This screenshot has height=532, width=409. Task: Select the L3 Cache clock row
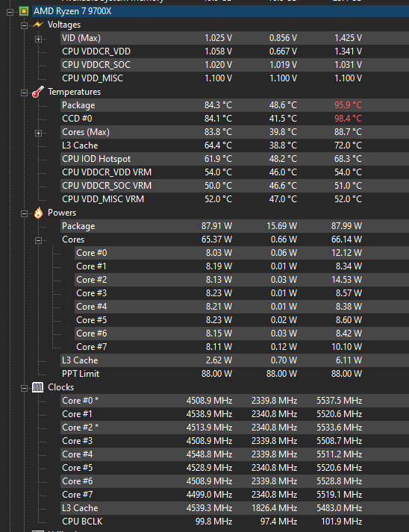234,508
